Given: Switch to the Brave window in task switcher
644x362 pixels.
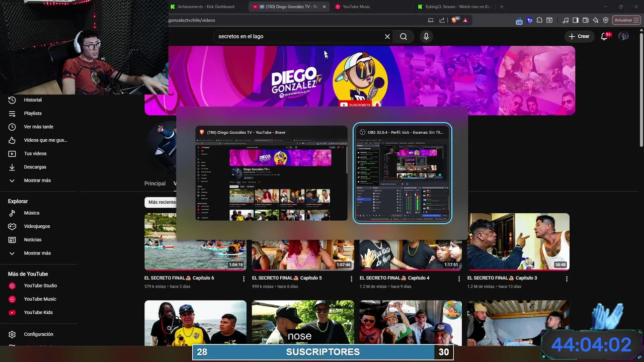Looking at the screenshot, I should [x=271, y=172].
